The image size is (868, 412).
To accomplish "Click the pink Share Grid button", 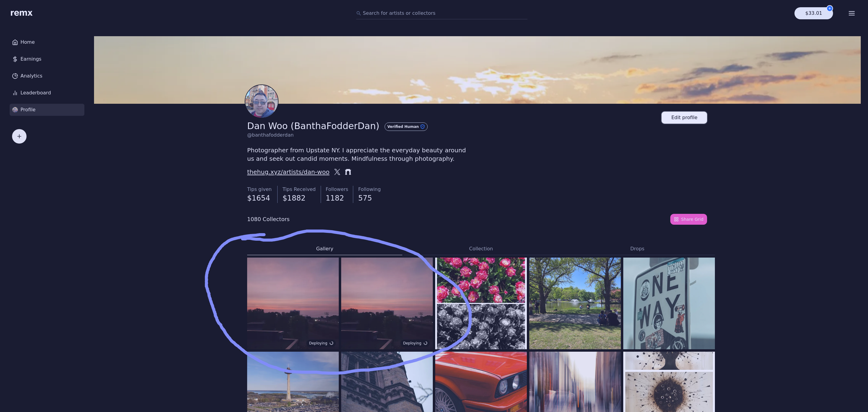I will point(688,219).
